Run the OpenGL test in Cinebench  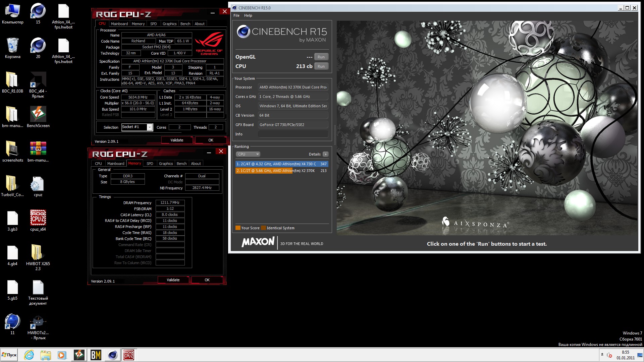click(321, 57)
